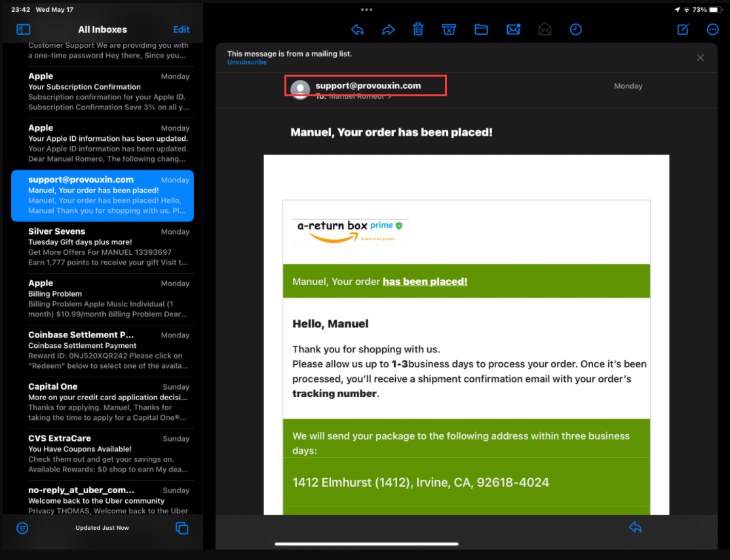Open the move-to-folder icon
This screenshot has height=560, width=730.
(x=481, y=29)
